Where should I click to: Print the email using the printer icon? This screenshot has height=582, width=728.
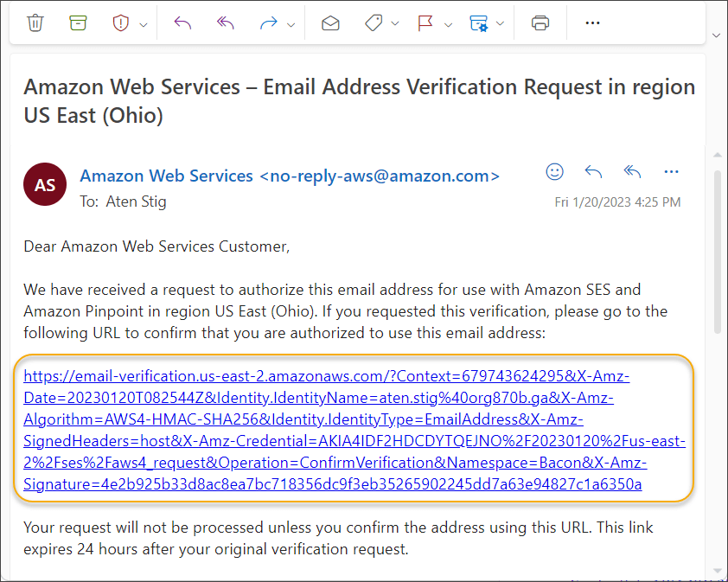pyautogui.click(x=540, y=23)
